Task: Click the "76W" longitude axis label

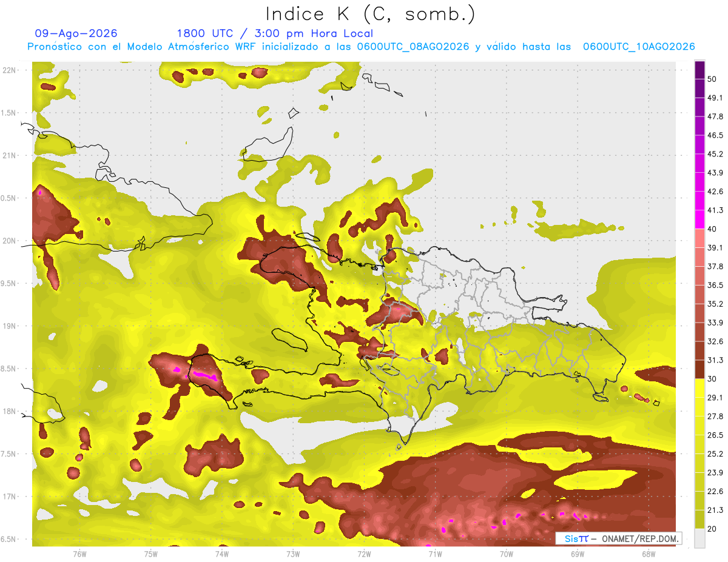Action: (x=79, y=554)
